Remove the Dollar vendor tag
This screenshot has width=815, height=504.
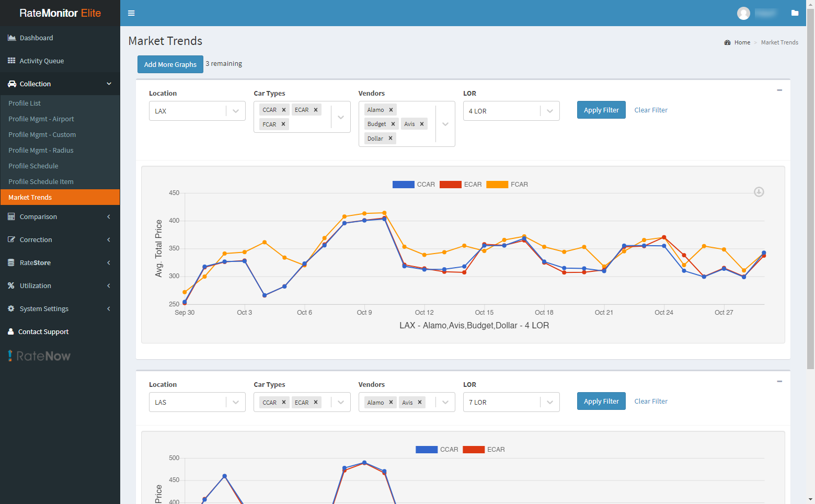click(x=391, y=139)
